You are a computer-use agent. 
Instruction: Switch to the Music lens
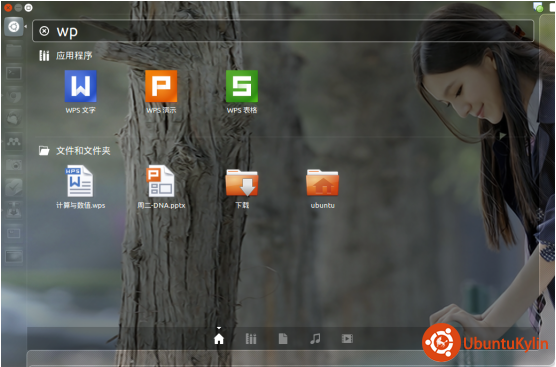[315, 339]
